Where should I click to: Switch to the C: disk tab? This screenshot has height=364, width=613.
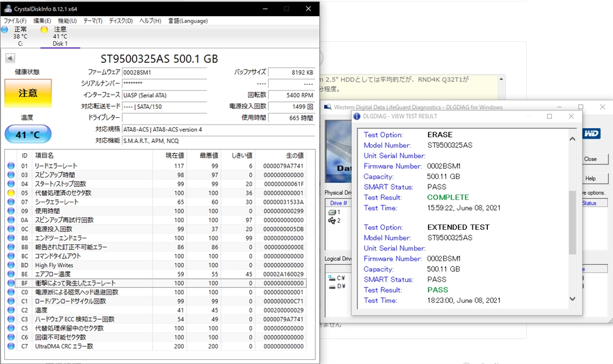point(20,37)
